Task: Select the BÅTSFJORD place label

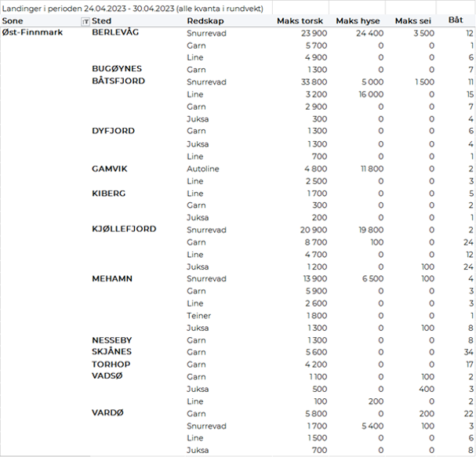Action: pos(118,82)
